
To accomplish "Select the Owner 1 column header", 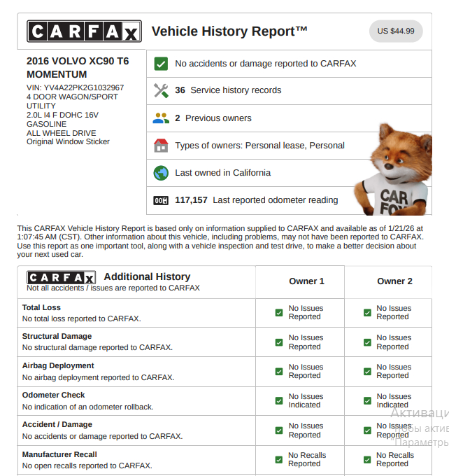I will (306, 281).
